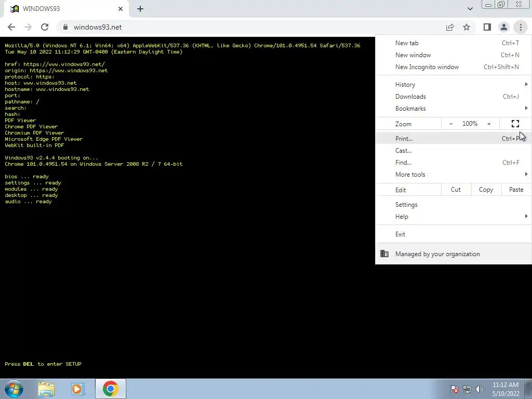Select the WINDOWS93 browser tab
The width and height of the screenshot is (532, 399).
[66, 9]
